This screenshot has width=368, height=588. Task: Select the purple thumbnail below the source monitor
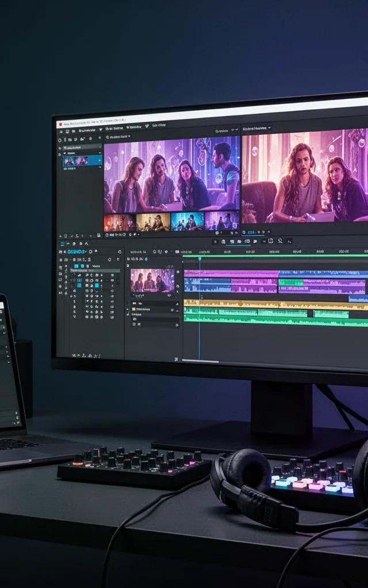click(222, 220)
